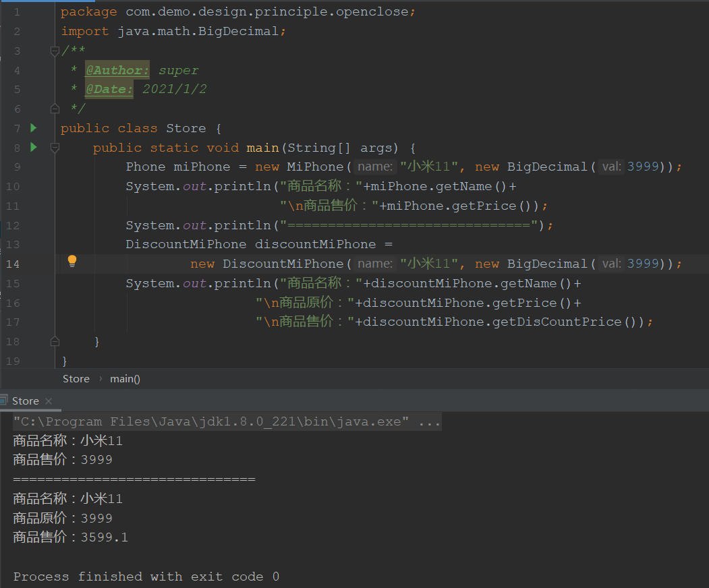Click the separator println statement on line 12
The image size is (709, 588).
339,225
